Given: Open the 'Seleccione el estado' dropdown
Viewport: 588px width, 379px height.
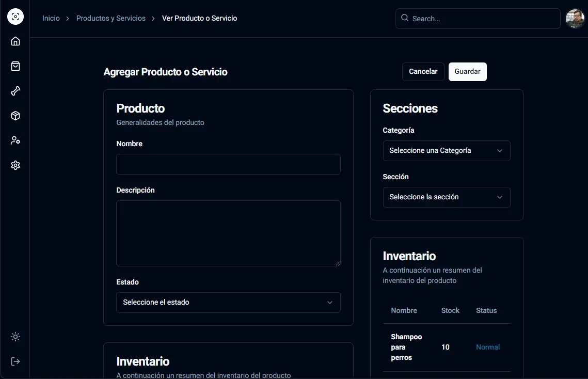Looking at the screenshot, I should [228, 302].
